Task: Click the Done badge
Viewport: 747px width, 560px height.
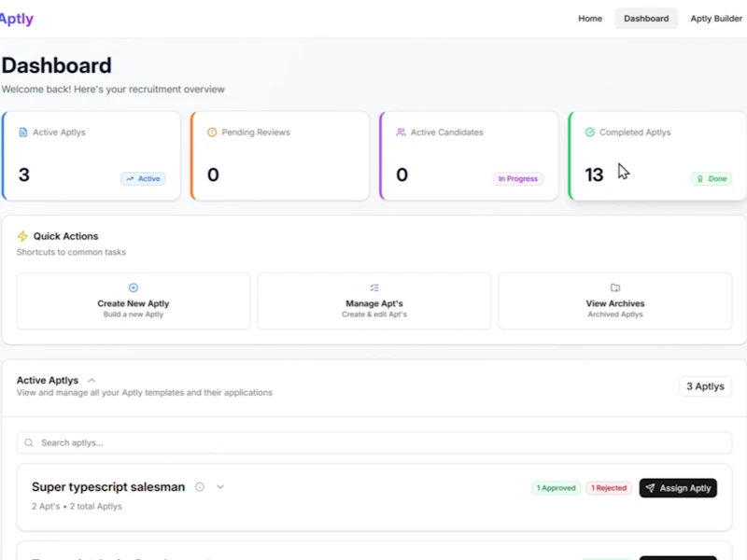Action: pos(712,178)
